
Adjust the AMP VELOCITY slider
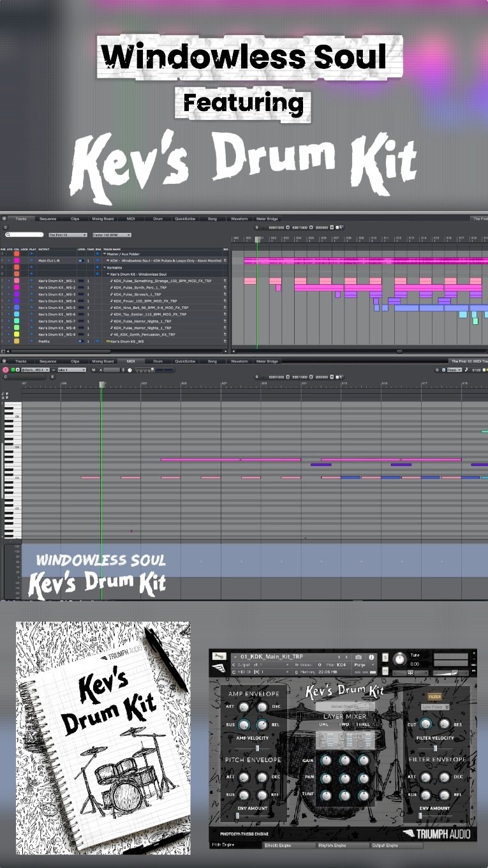258,748
